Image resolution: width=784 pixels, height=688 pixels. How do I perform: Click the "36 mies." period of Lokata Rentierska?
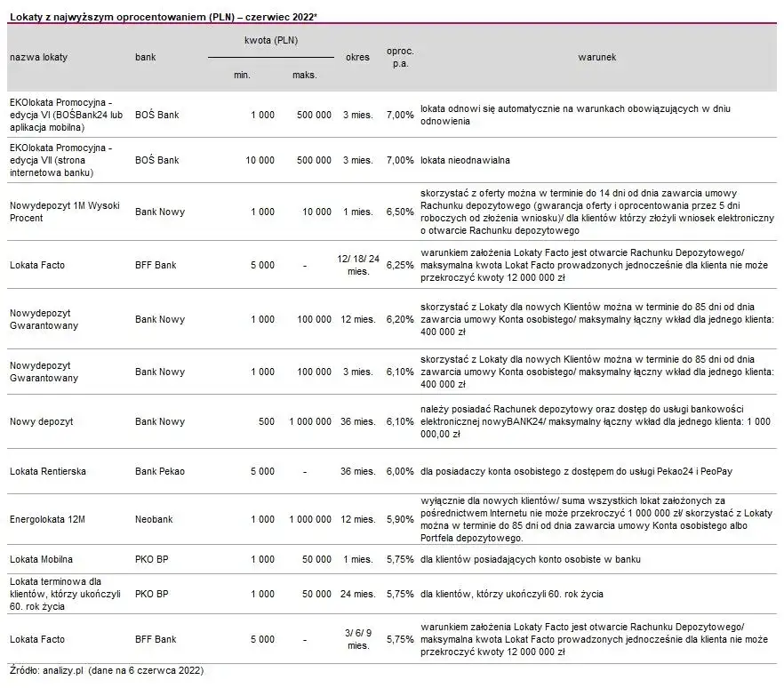tap(358, 471)
